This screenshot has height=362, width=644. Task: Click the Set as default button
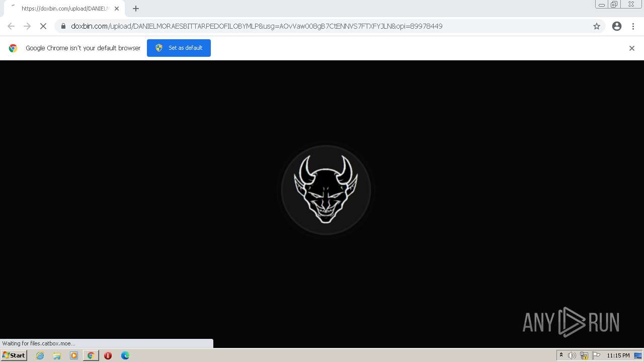pos(179,48)
